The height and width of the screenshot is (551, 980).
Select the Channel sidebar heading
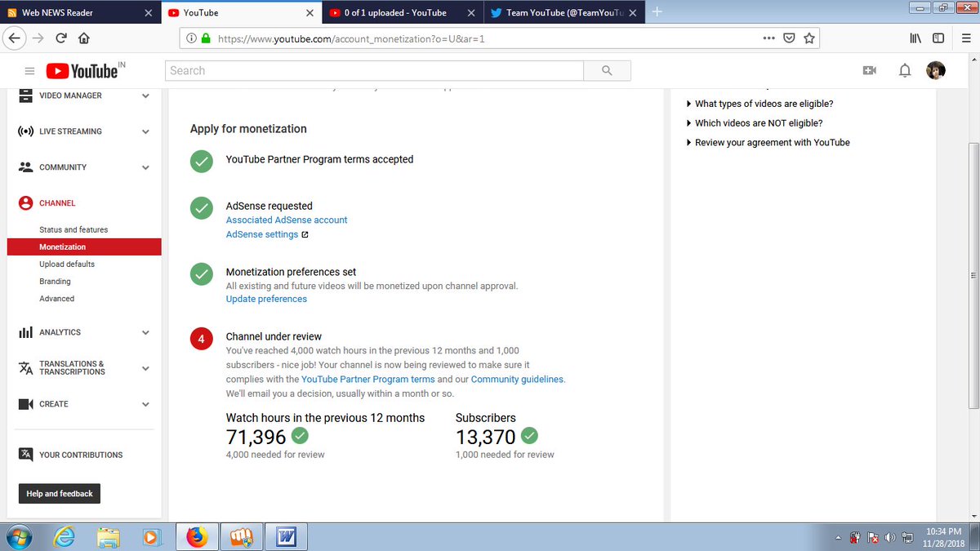[x=57, y=203]
